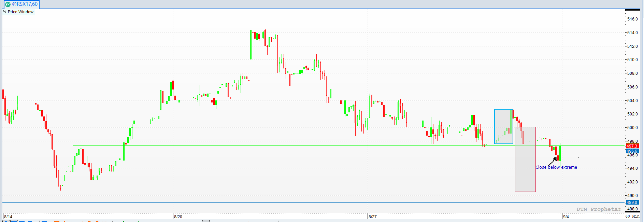Select the blue horizontal line at 489.0
Screen dimensions: 644x222
313,202
